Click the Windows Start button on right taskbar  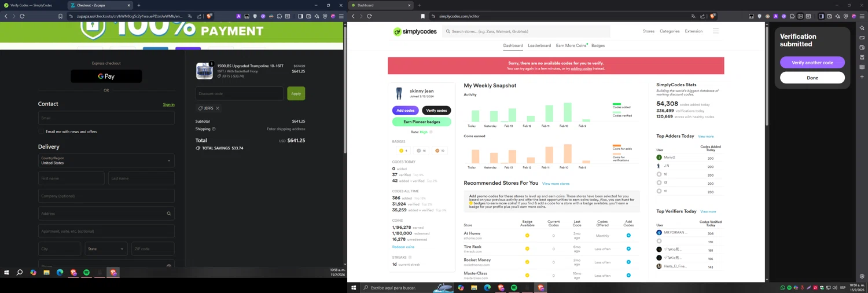pos(354,288)
